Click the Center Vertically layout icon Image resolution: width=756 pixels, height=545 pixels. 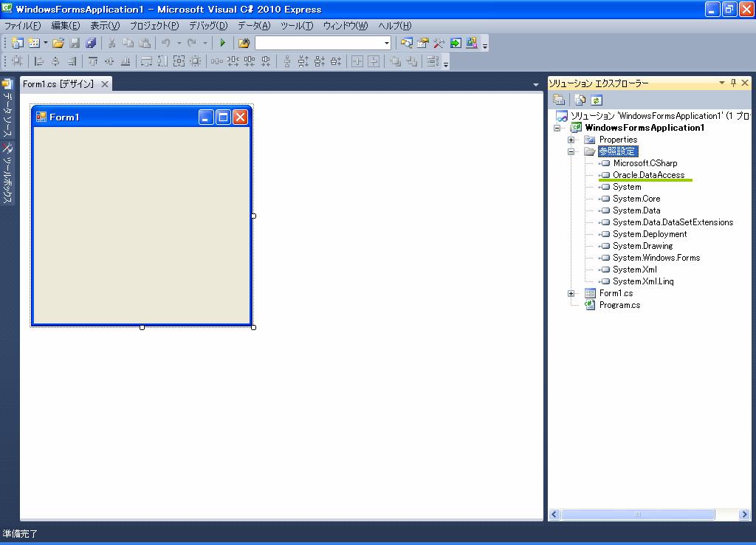coord(374,61)
